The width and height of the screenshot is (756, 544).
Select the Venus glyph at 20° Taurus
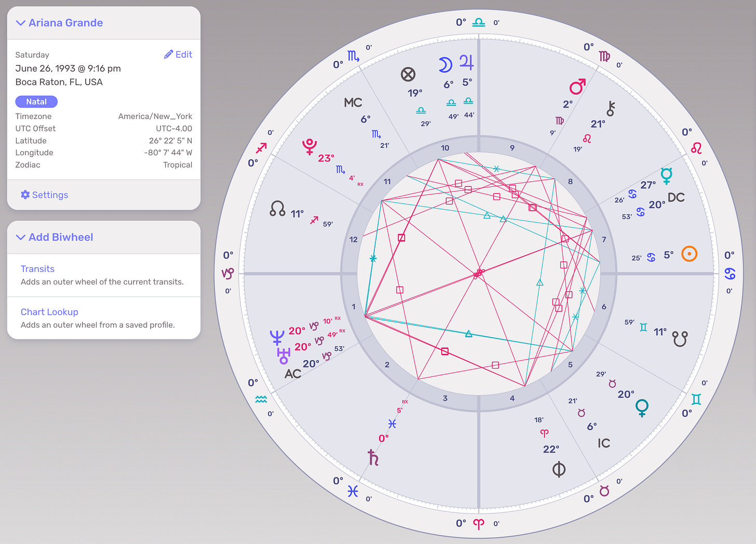(x=642, y=408)
